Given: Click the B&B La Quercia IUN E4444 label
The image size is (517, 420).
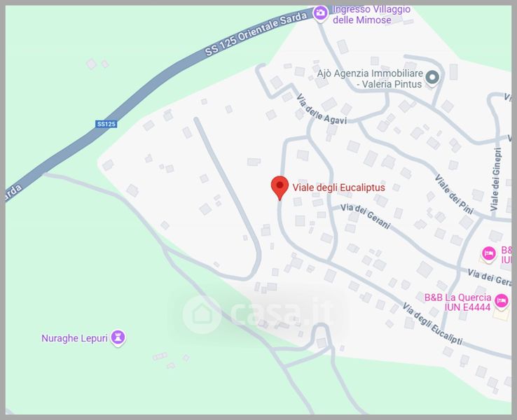Looking at the screenshot, I should pyautogui.click(x=457, y=302).
